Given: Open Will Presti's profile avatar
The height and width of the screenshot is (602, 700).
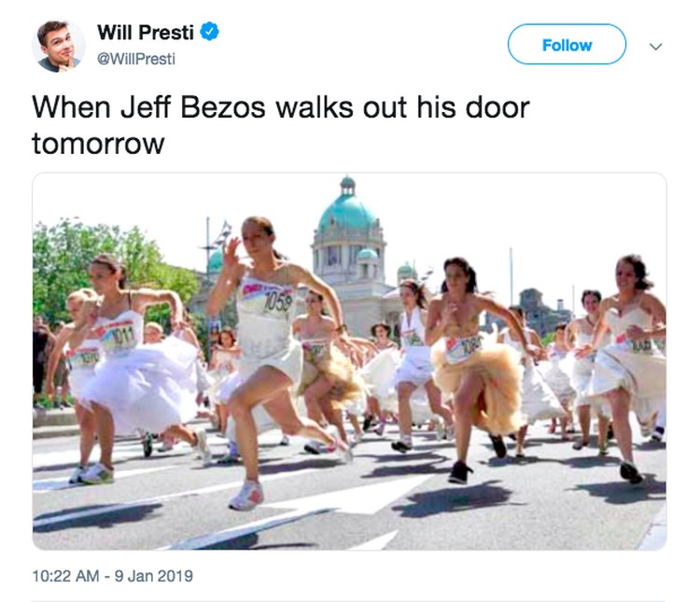Looking at the screenshot, I should pyautogui.click(x=59, y=46).
